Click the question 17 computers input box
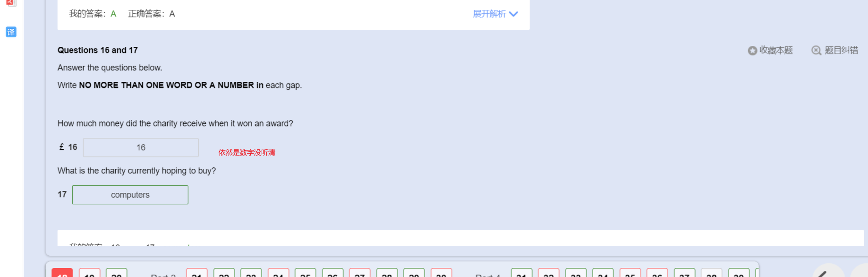Image resolution: width=868 pixels, height=277 pixels. click(x=130, y=195)
